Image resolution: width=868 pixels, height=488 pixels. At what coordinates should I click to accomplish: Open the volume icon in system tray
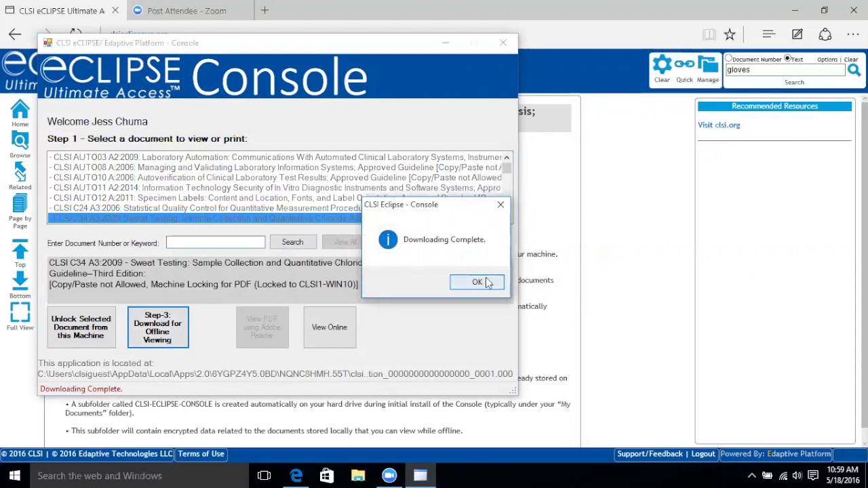point(797,476)
